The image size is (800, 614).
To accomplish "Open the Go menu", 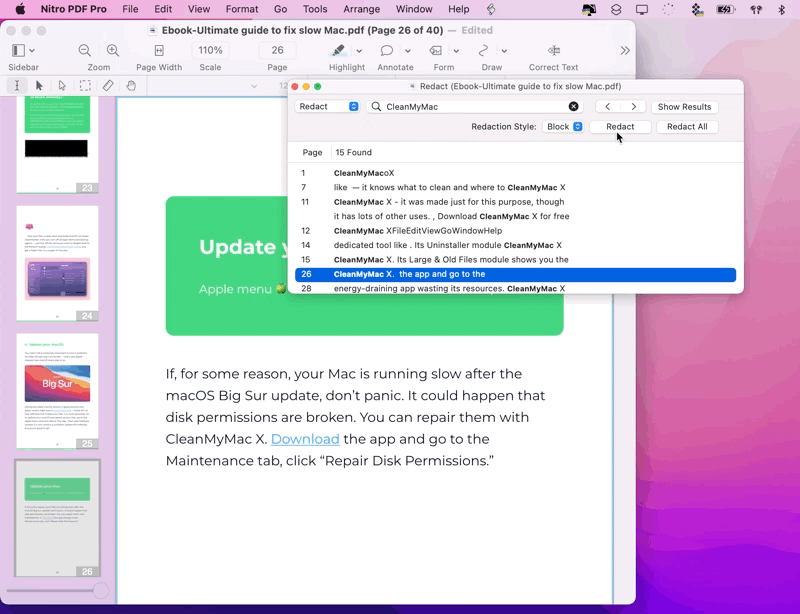I will [x=280, y=9].
